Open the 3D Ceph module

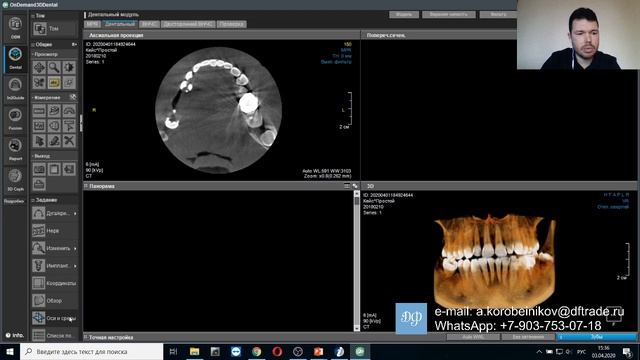point(15,180)
